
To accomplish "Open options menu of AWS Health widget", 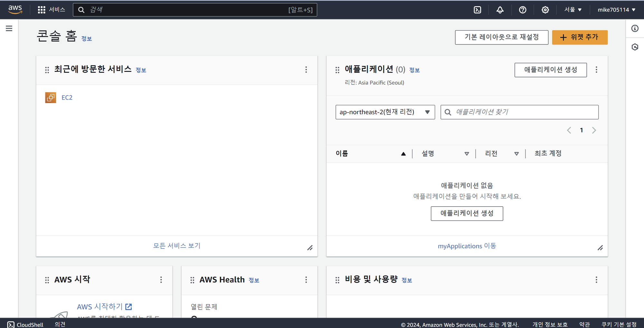I will tap(306, 280).
